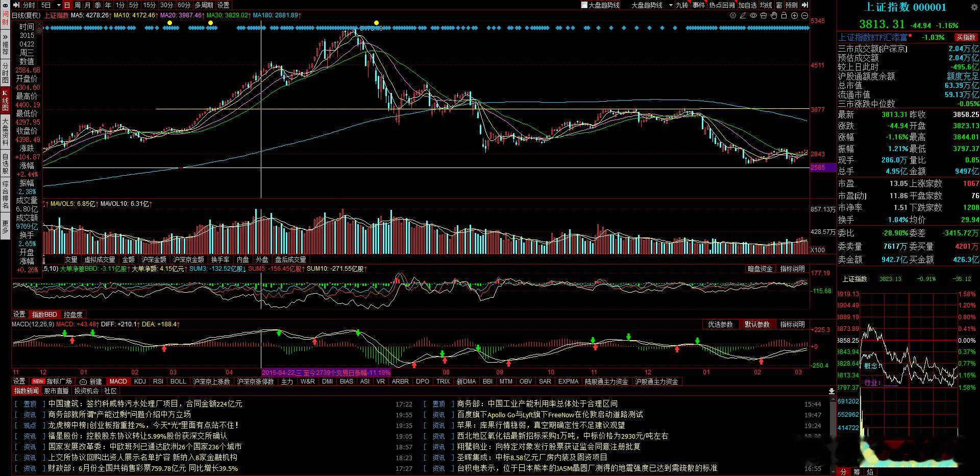This screenshot has width=980, height=476.
Task: Toggle the eye visibility icon on chart toolbar
Action: (x=753, y=15)
